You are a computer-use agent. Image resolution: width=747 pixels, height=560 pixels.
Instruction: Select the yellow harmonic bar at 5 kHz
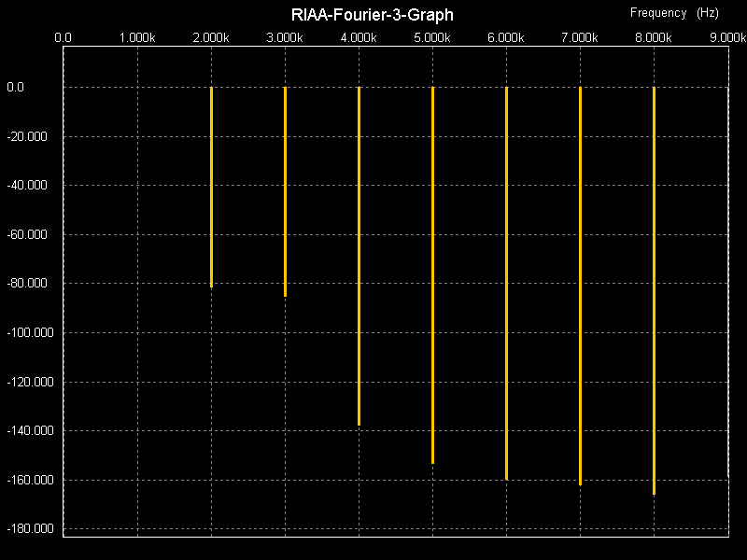pyautogui.click(x=432, y=275)
